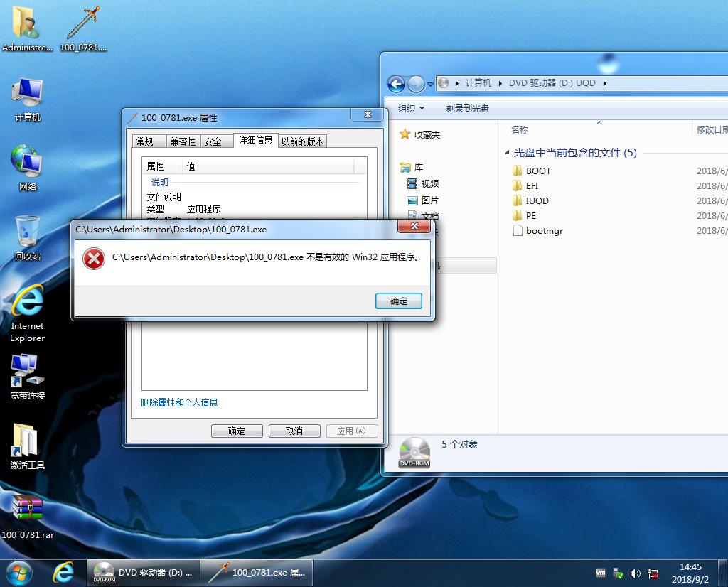728x587 pixels.
Task: Select the EFI folder
Action: tap(525, 186)
